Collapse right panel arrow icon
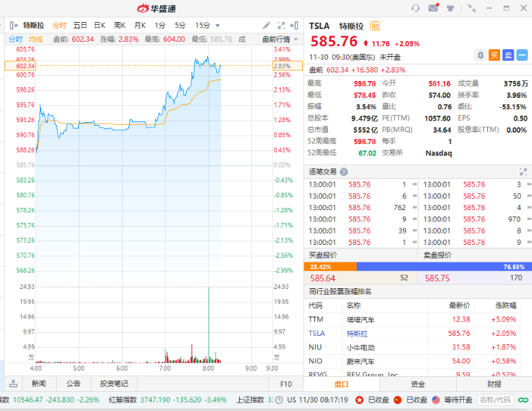This screenshot has height=411, width=532. (294, 26)
